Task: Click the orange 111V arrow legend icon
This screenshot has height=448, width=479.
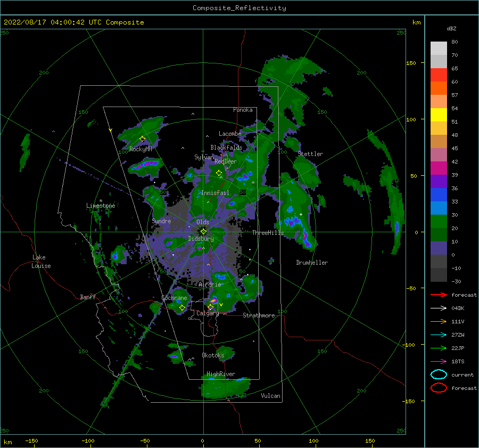Action: [439, 321]
